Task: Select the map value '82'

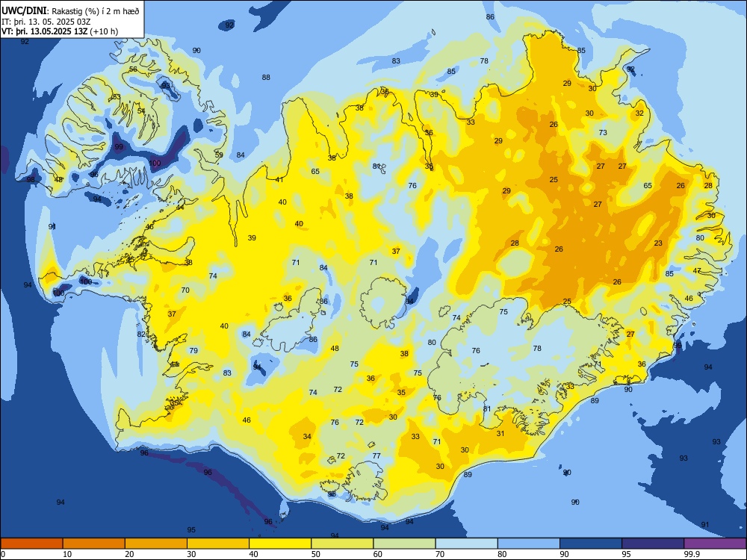Action: [141, 335]
